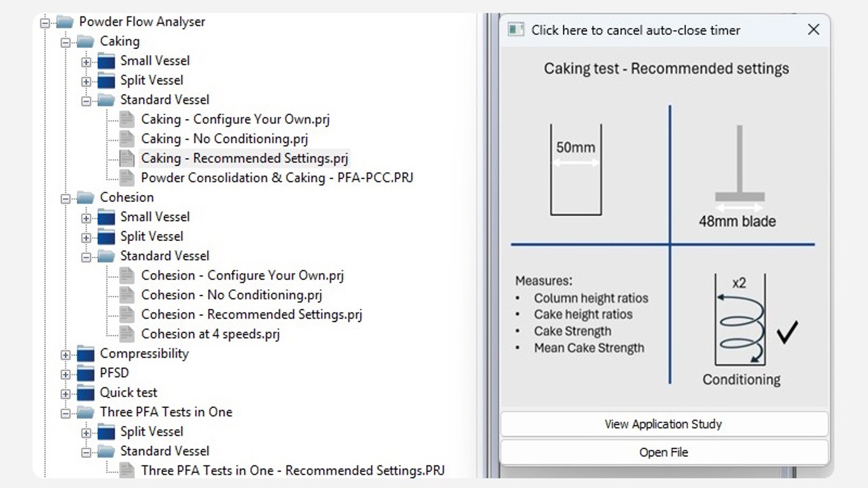Select Cohesion - Recommended Settings.prj
Image resolution: width=868 pixels, height=488 pixels.
[252, 314]
